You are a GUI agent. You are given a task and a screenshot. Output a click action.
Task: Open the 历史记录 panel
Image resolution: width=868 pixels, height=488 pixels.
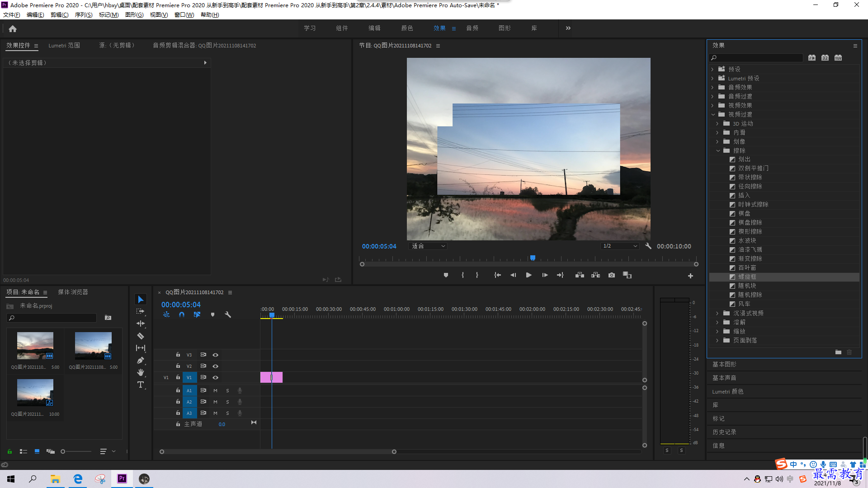click(724, 432)
